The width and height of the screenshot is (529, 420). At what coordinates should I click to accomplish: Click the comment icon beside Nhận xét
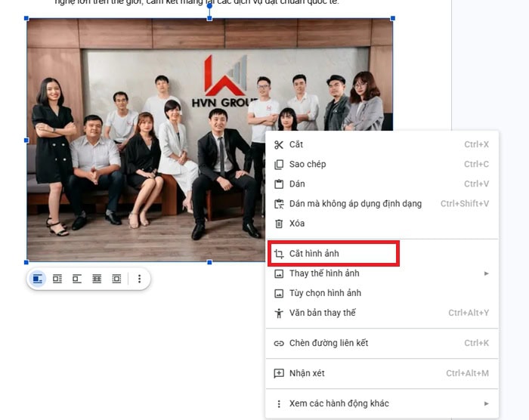click(x=279, y=373)
